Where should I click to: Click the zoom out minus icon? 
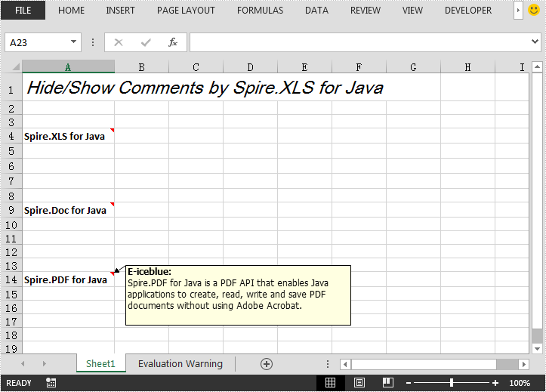409,383
